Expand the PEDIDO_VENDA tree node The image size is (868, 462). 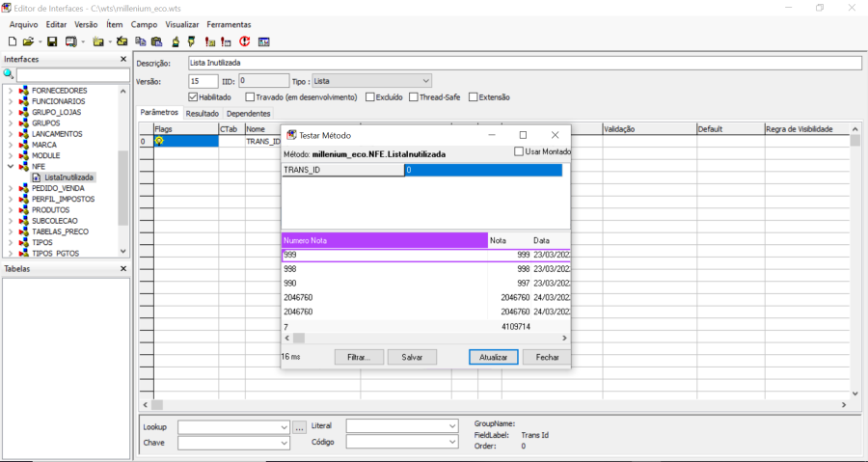[11, 188]
